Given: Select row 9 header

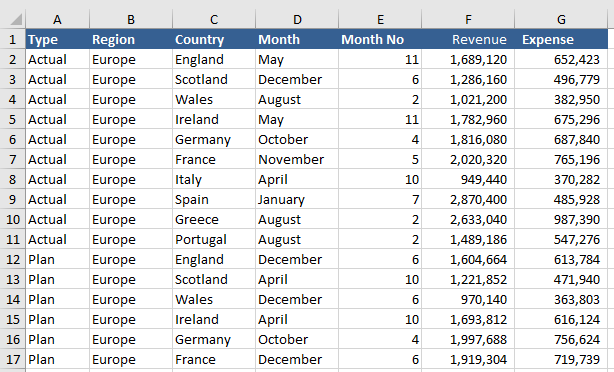Looking at the screenshot, I should tap(13, 199).
